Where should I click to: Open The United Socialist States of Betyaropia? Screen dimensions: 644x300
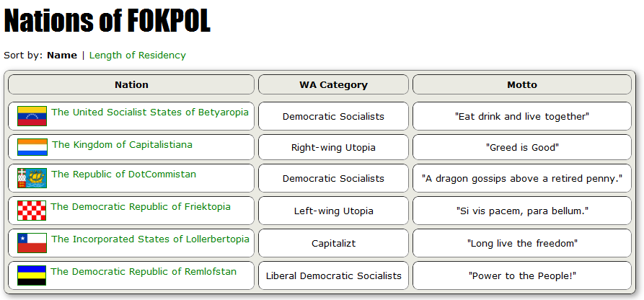point(150,112)
